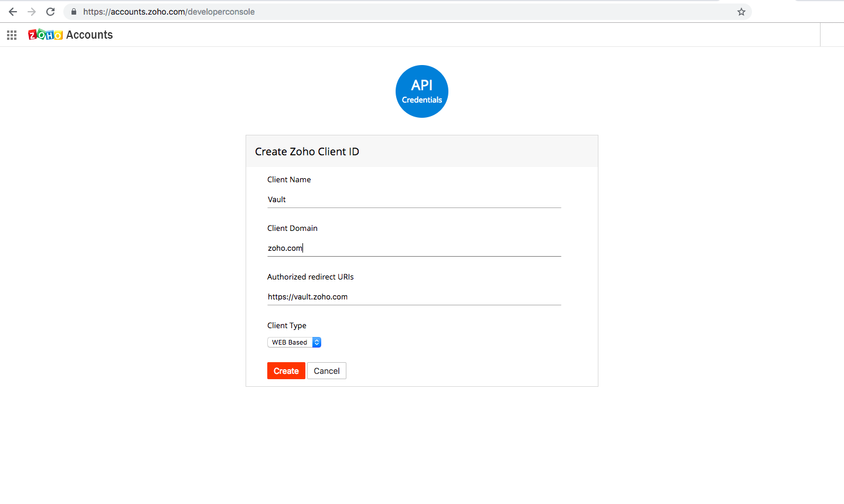Bookmark this page with the star icon
This screenshot has height=504, width=844.
(741, 12)
